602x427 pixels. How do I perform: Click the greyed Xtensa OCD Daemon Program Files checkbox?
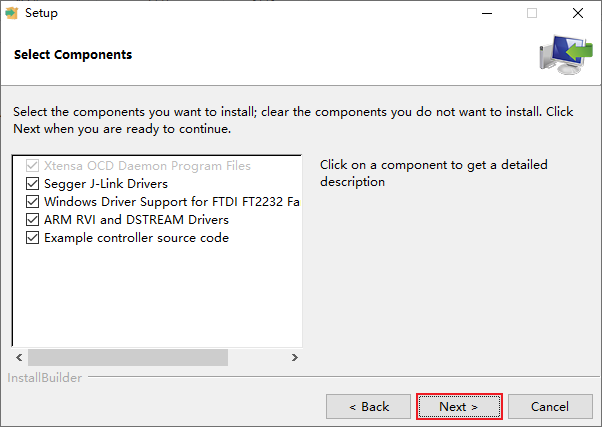click(33, 166)
